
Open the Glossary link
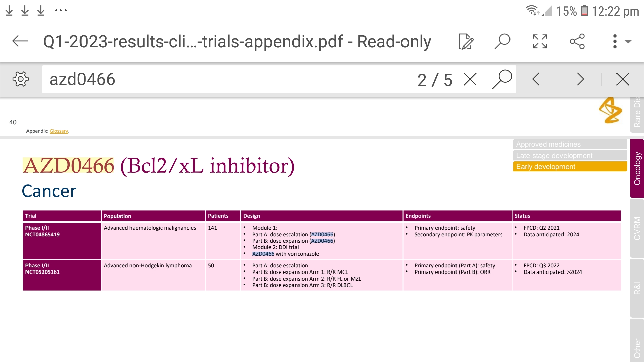click(59, 131)
